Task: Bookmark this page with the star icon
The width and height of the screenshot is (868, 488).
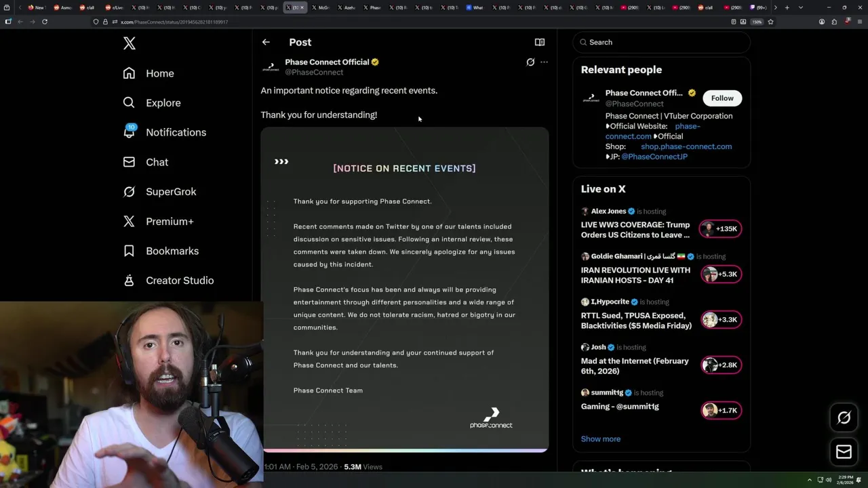Action: (x=770, y=22)
